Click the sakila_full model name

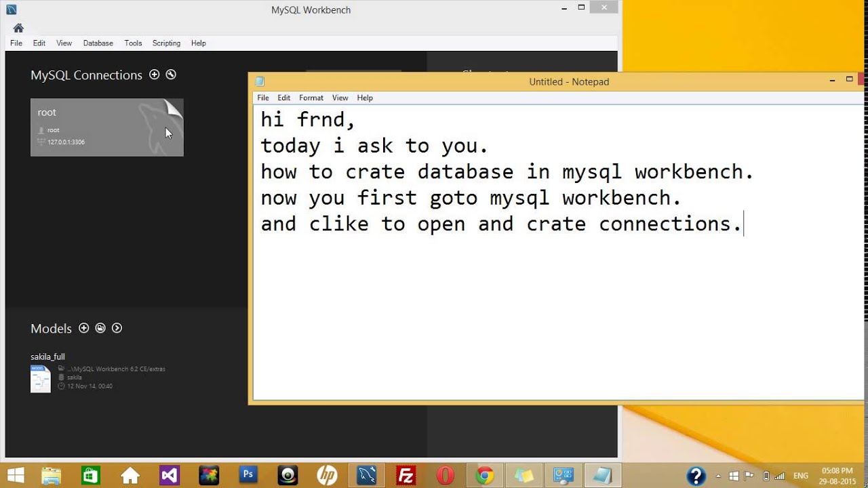click(47, 357)
